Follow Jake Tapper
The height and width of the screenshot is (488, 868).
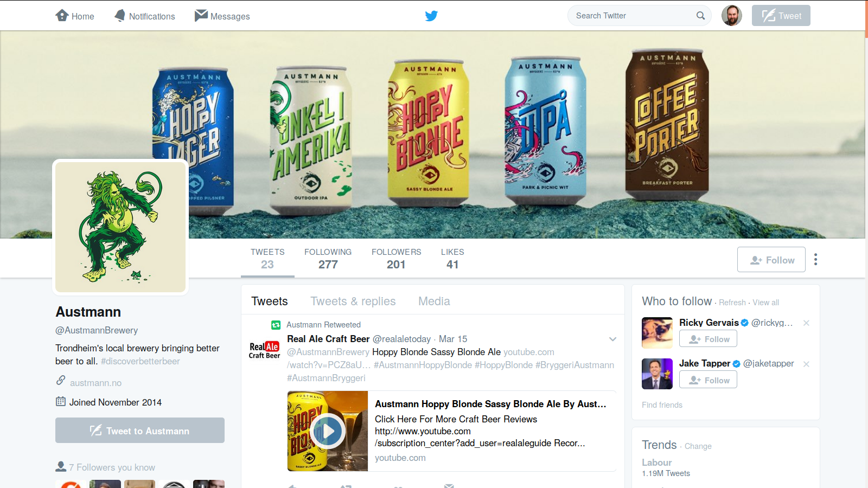(708, 380)
